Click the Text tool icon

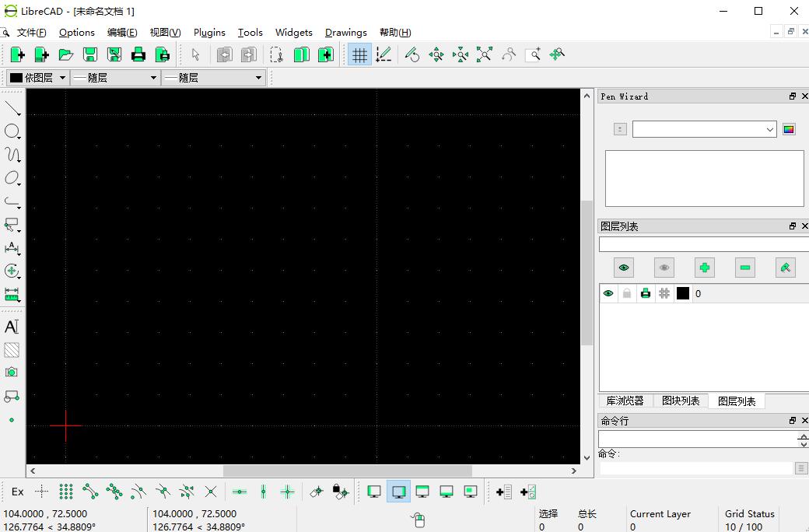tap(12, 327)
